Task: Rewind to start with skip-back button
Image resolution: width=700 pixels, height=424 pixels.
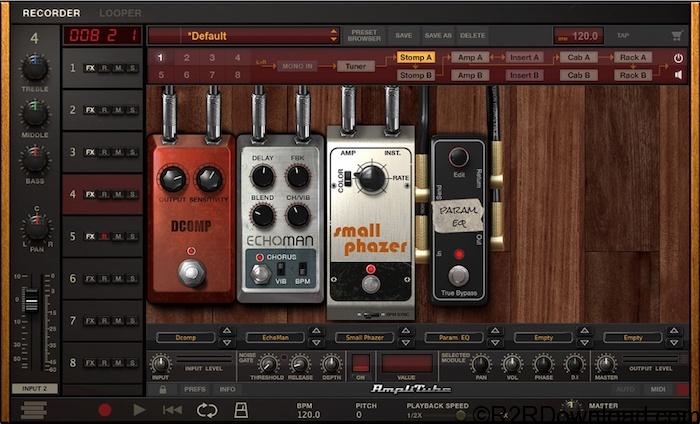Action: (x=172, y=409)
